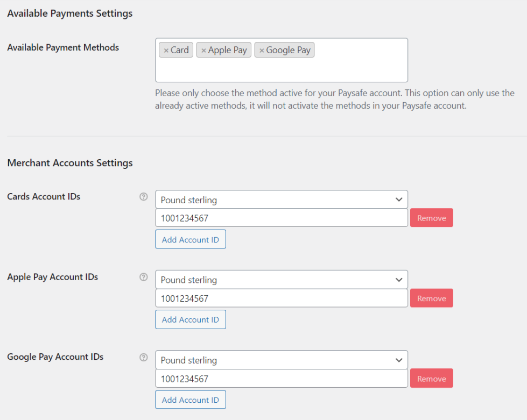Remove the Google Pay payment method tag
The image size is (527, 420).
(262, 51)
